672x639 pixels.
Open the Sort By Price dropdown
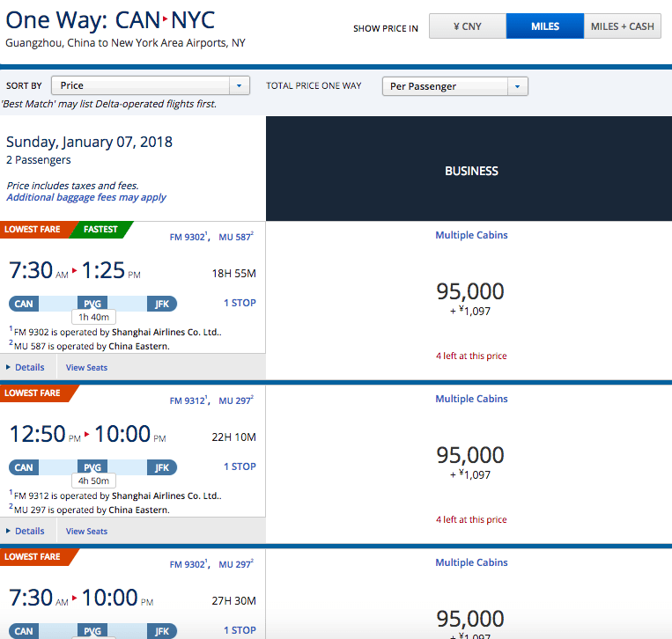[x=151, y=85]
